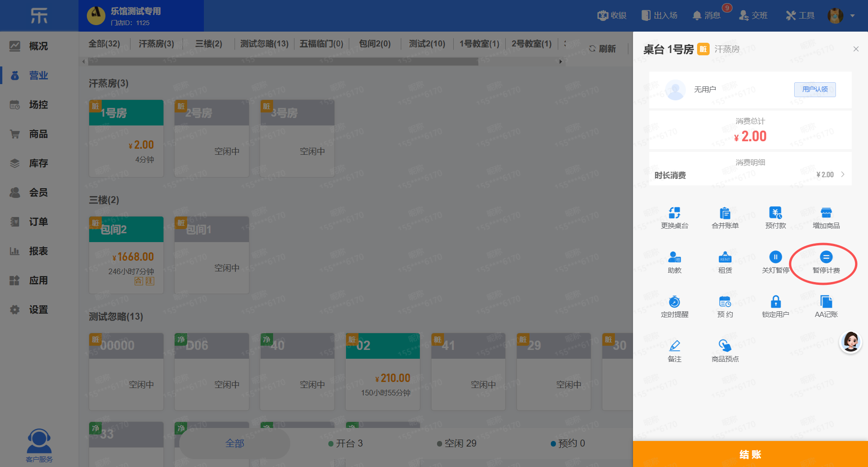The image size is (868, 467).
Task: Click 交班 shift handover in top bar
Action: 753,15
